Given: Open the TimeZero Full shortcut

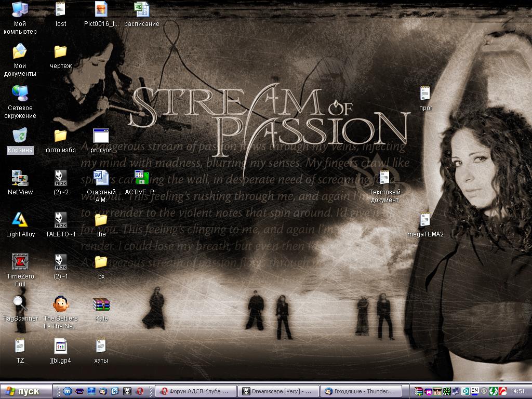Looking at the screenshot, I should (x=20, y=262).
